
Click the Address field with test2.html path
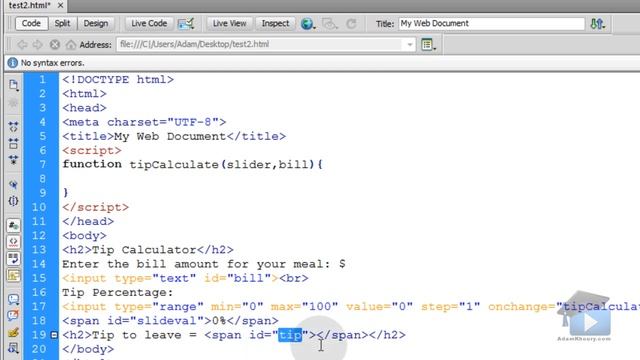(x=266, y=44)
